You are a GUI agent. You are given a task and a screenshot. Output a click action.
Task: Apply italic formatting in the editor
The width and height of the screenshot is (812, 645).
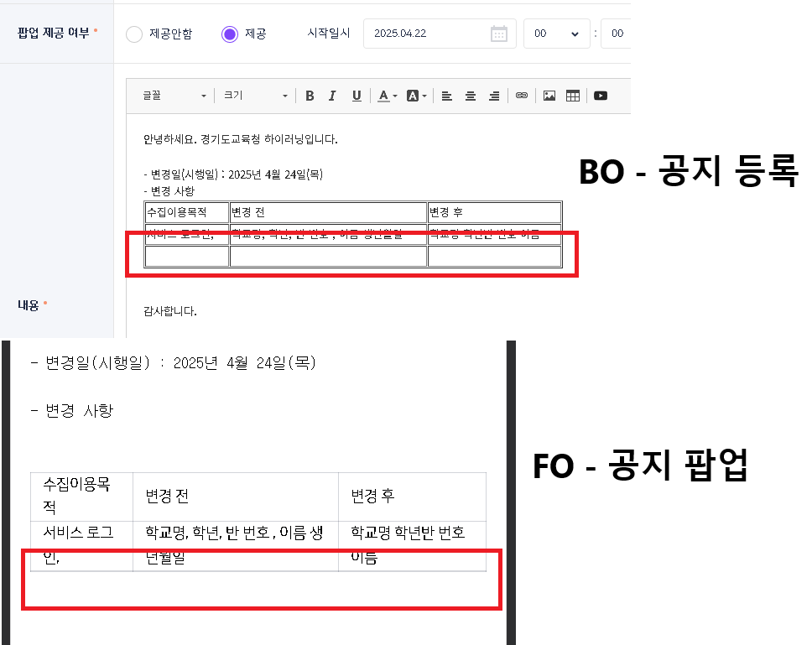click(332, 96)
